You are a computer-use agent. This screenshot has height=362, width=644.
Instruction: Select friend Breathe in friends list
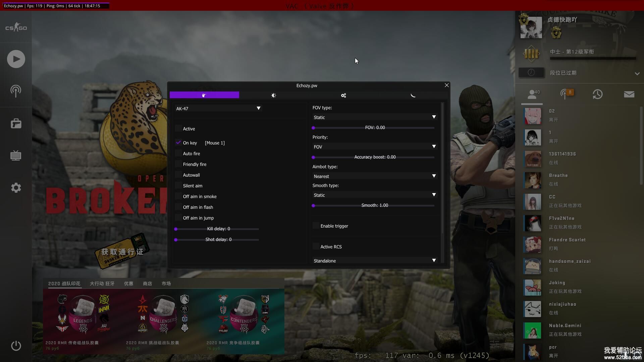click(x=580, y=180)
